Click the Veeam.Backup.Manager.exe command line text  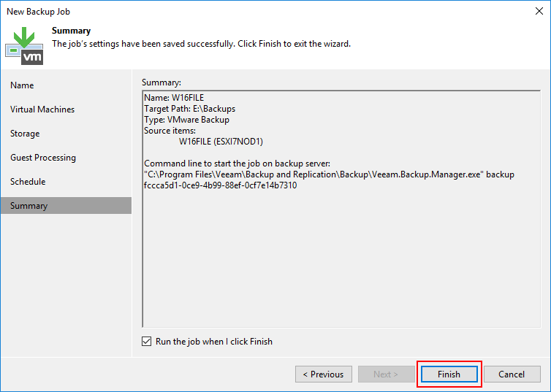pyautogui.click(x=329, y=174)
